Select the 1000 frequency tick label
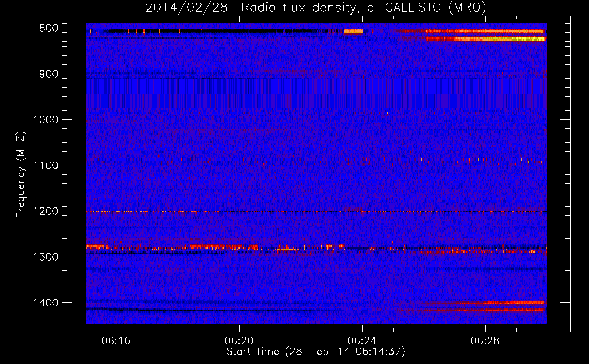 coord(46,120)
